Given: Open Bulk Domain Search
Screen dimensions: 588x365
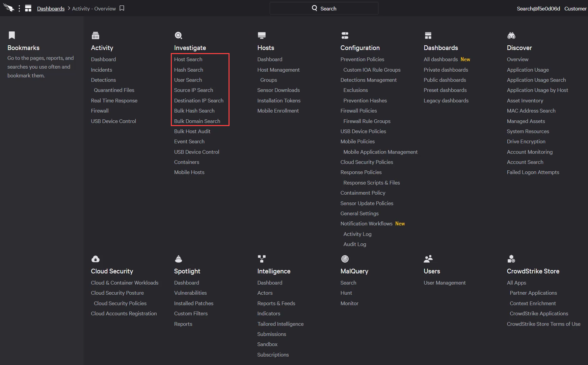Looking at the screenshot, I should click(x=197, y=121).
